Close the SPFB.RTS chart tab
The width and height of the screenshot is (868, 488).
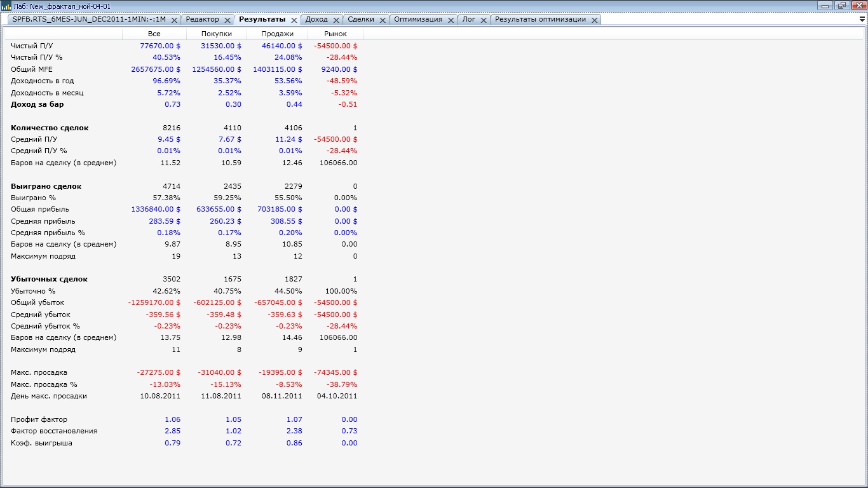pos(174,20)
